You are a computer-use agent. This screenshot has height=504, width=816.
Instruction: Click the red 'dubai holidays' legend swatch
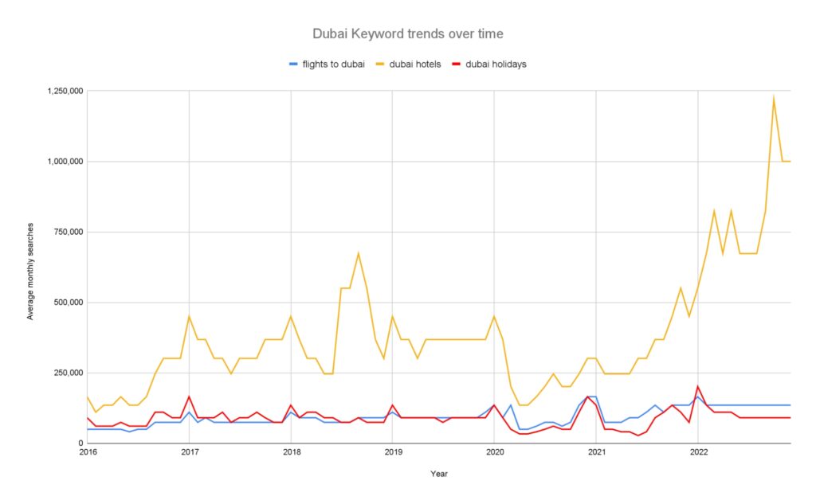click(458, 64)
